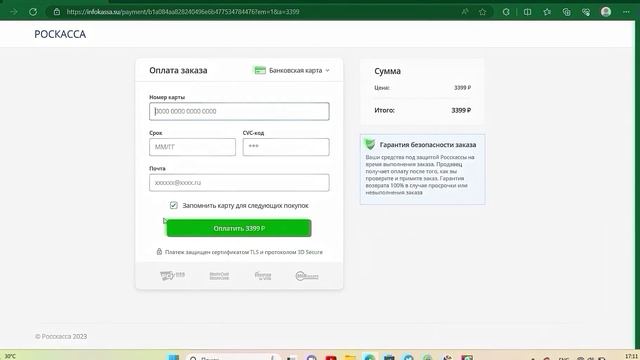Image resolution: width=640 pixels, height=360 pixels.
Task: Click the green bank card icon
Action: (x=260, y=70)
